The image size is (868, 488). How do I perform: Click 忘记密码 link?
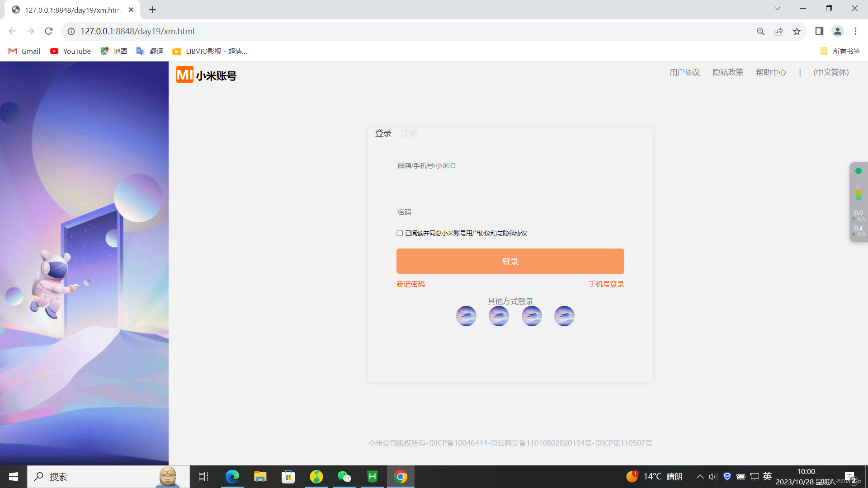pyautogui.click(x=410, y=284)
